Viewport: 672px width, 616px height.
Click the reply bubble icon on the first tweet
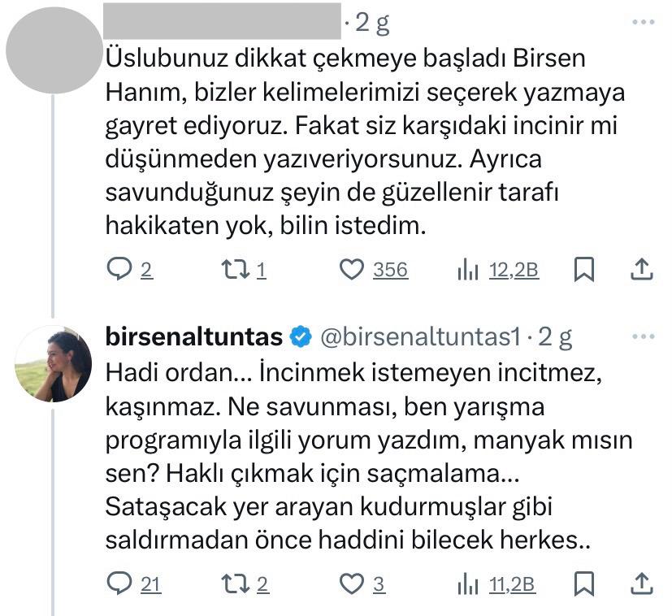118,268
